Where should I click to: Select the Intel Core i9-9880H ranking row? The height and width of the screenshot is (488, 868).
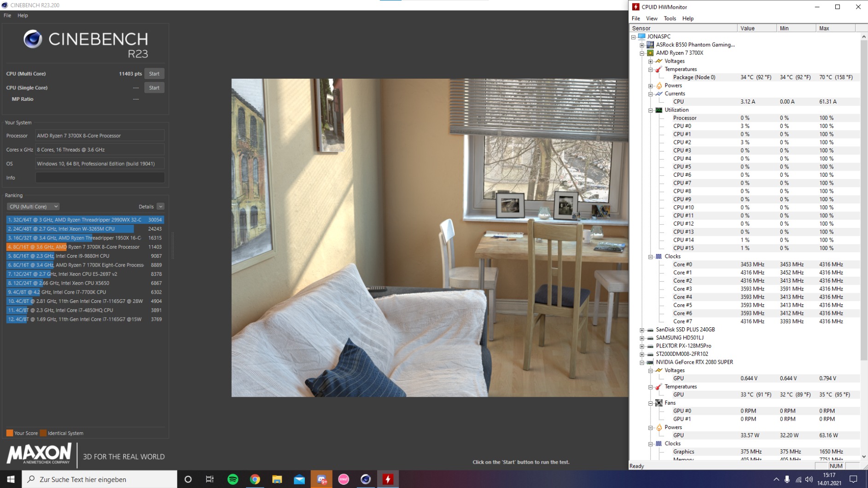85,256
